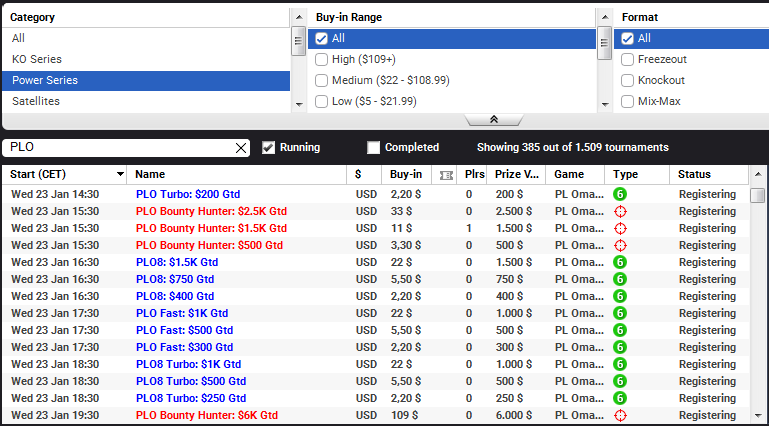Viewport: 769px width, 426px height.
Task: Click the 6-max icon for PLO Turbo: $200 Gtd
Action: click(x=620, y=194)
